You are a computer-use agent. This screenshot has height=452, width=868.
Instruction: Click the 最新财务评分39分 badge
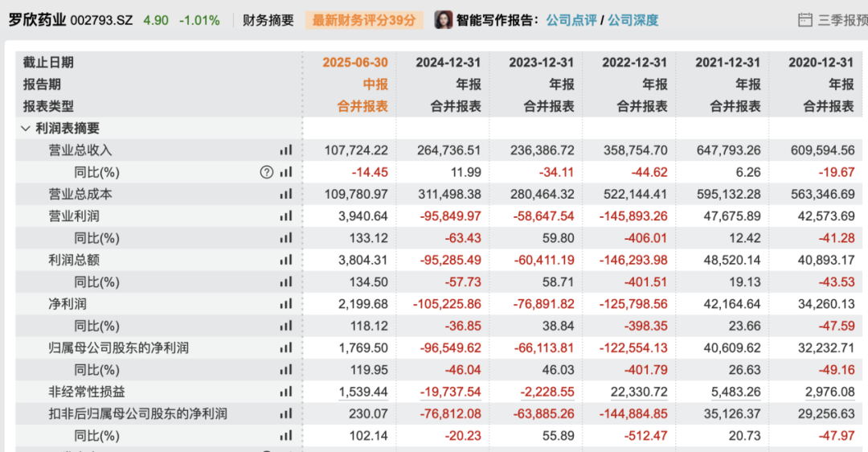[364, 20]
